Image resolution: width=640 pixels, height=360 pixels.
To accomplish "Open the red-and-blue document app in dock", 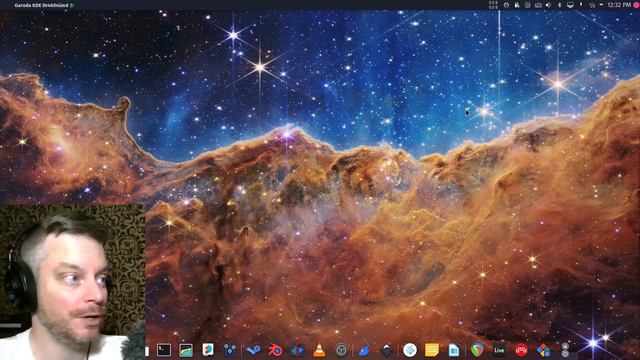I will (208, 350).
